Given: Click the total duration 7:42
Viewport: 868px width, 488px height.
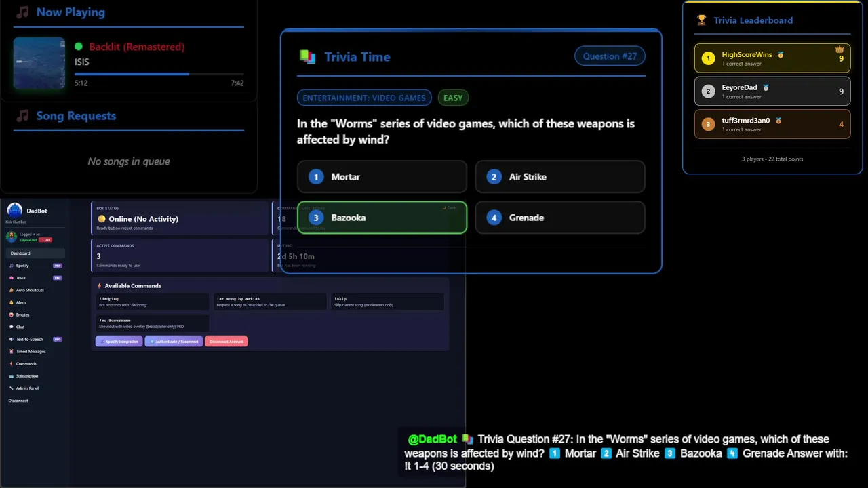Looking at the screenshot, I should click(x=237, y=83).
